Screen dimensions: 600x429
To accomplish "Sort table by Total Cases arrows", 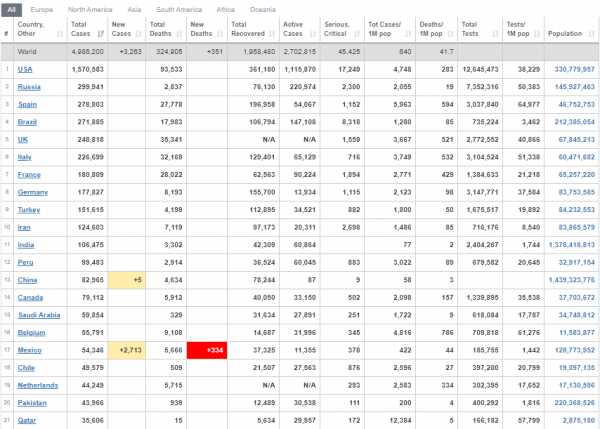I will pos(100,34).
